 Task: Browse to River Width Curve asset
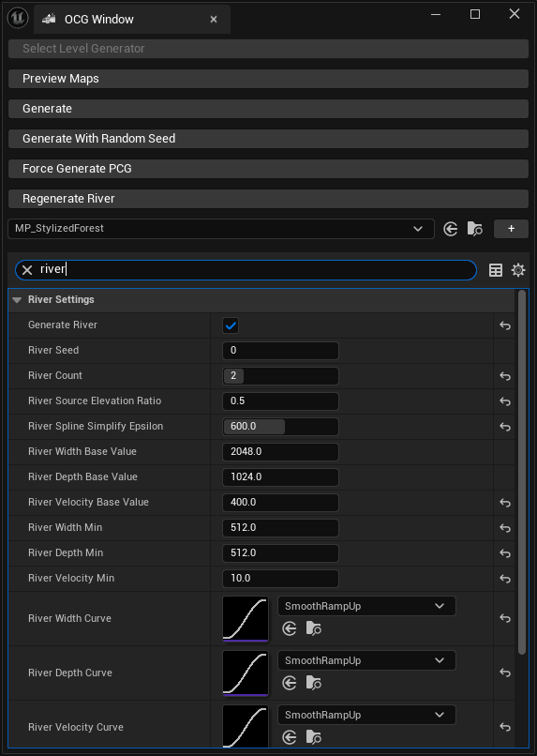tap(314, 628)
